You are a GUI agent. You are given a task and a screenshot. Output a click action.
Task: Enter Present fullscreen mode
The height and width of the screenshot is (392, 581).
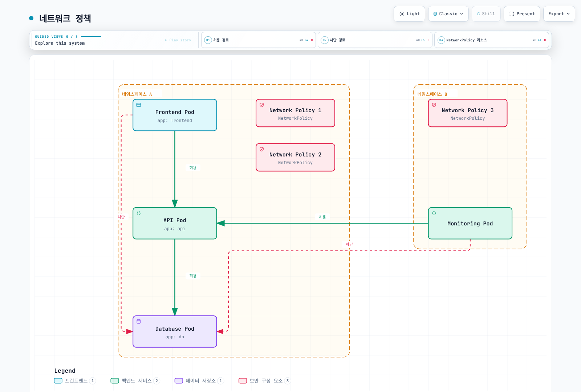[x=522, y=14]
